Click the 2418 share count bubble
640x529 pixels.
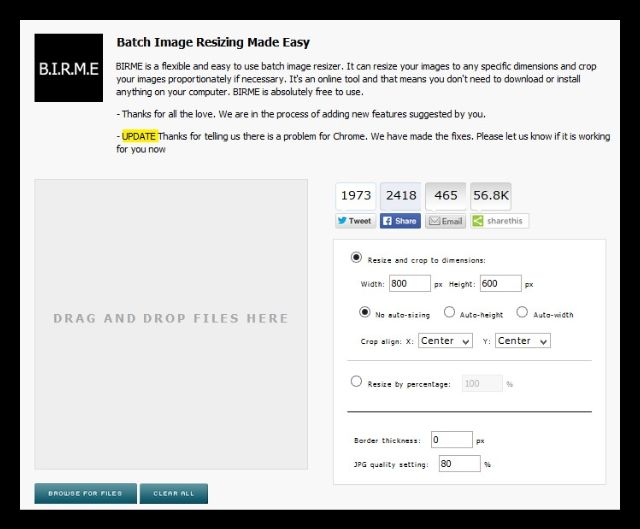(400, 196)
